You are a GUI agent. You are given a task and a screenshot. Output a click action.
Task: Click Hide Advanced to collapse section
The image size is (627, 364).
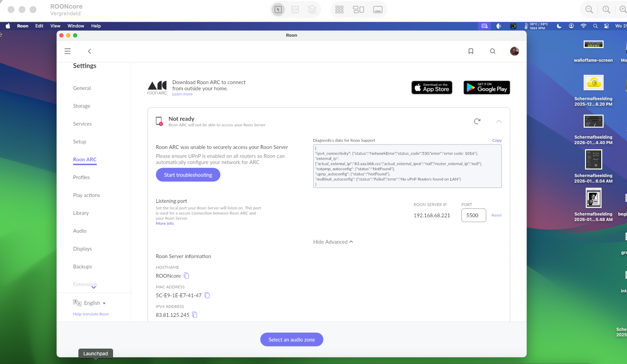coord(333,242)
